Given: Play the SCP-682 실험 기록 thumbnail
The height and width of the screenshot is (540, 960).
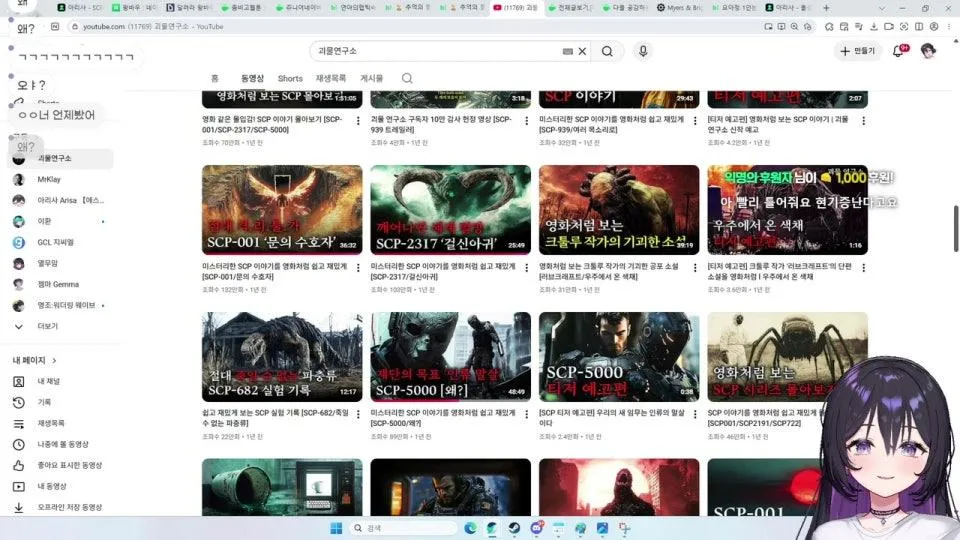Looking at the screenshot, I should pos(282,357).
